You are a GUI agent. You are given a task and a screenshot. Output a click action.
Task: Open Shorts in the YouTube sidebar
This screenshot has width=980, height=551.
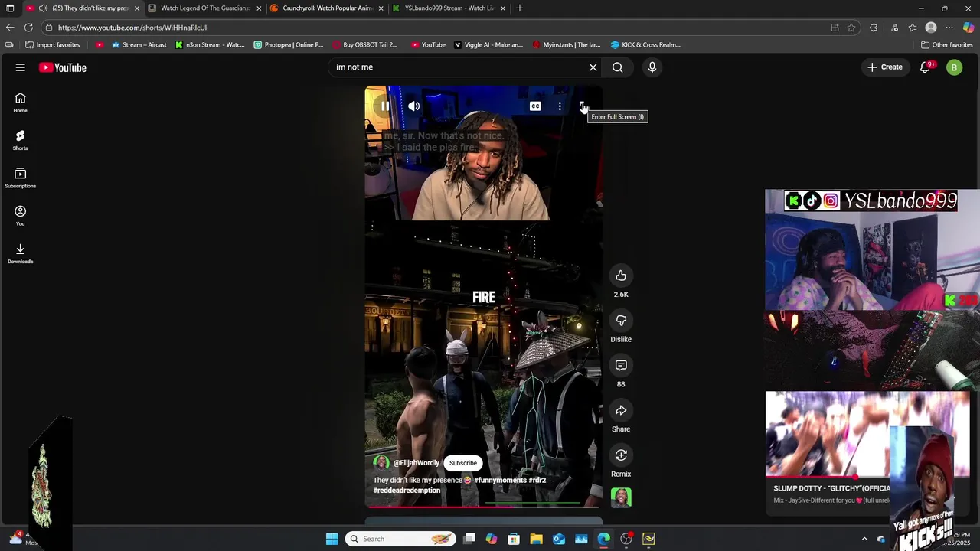point(21,140)
